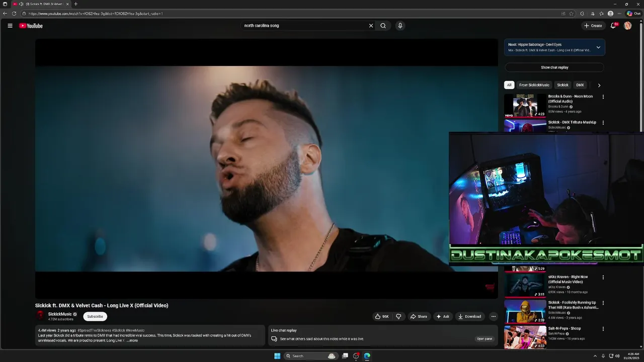Click the Windows taskbar search box
The width and height of the screenshot is (644, 362).
click(310, 356)
